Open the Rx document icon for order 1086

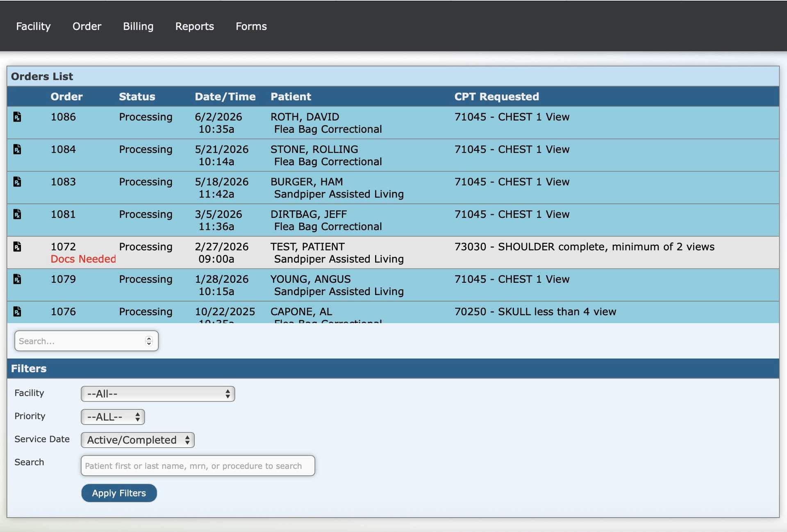click(17, 117)
